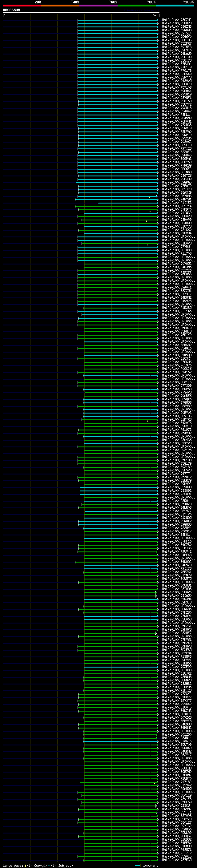The width and height of the screenshot is (197, 868).
Task: Select hit UniRef100_A4A3N5
Action: pyautogui.click(x=177, y=267)
